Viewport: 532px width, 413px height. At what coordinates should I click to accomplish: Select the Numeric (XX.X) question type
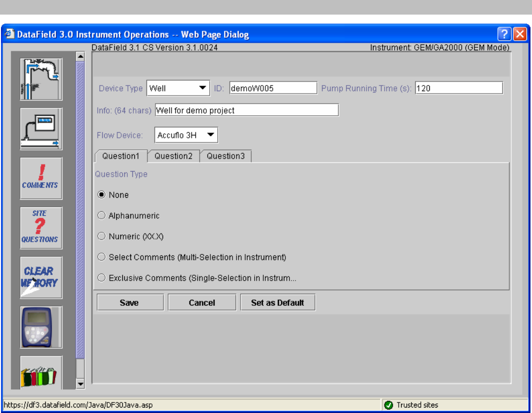click(101, 236)
